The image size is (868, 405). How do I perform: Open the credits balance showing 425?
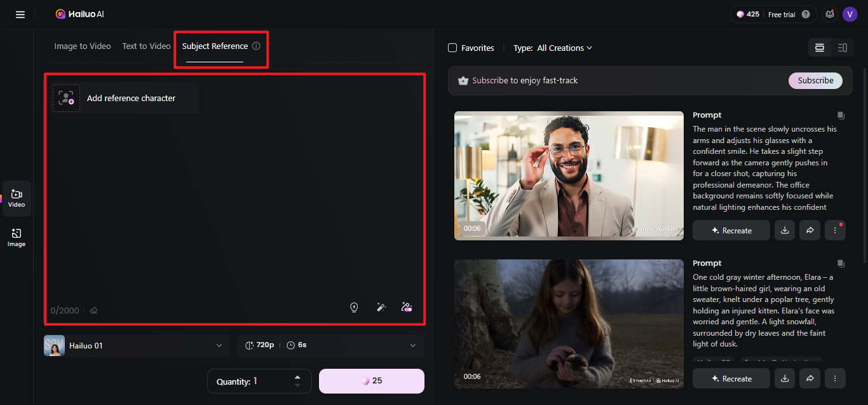748,14
